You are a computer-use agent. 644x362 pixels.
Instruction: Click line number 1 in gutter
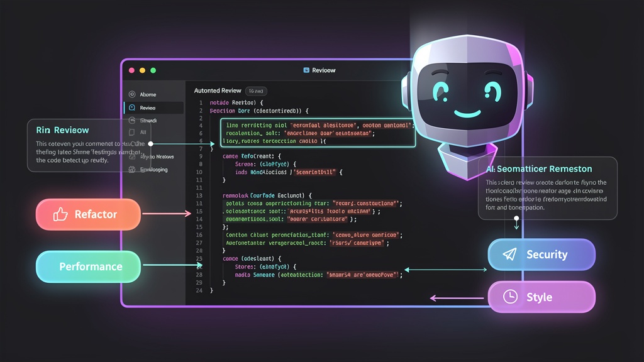[x=201, y=102]
